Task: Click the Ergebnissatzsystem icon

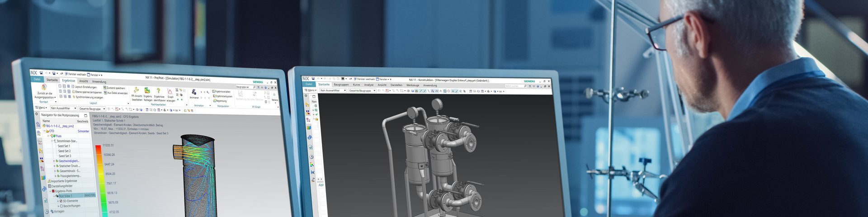Action: pyautogui.click(x=215, y=96)
